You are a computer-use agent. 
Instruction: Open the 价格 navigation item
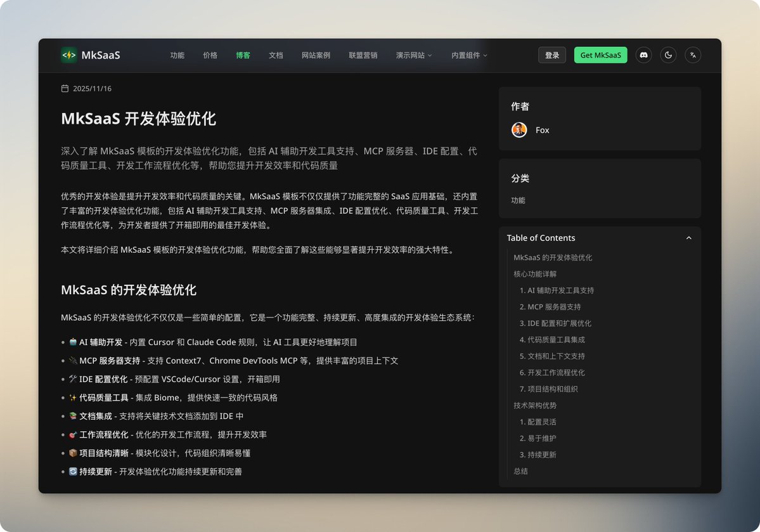pos(210,55)
